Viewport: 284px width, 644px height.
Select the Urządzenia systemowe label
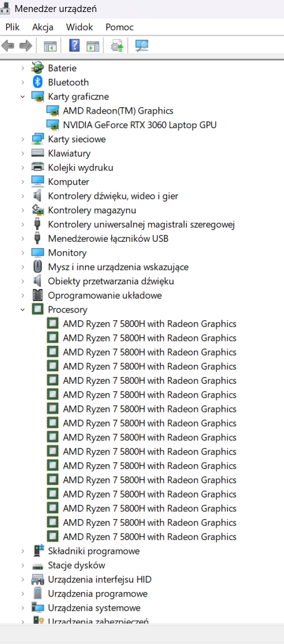(94, 608)
